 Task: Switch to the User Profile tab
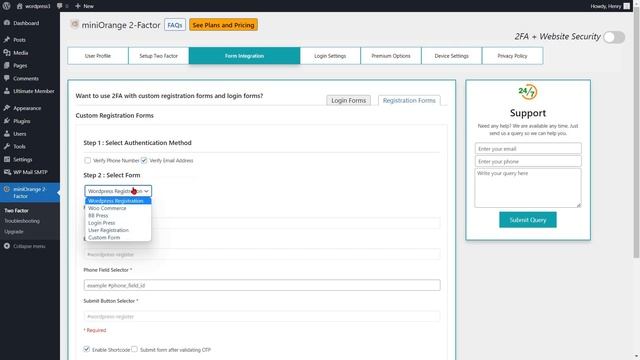[x=98, y=56]
